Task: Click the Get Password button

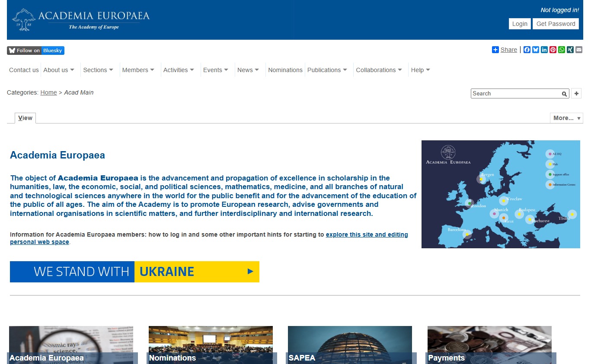Action: 556,24
